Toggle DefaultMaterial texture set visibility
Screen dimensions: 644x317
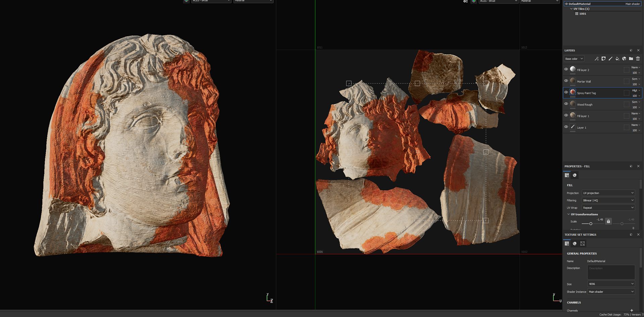coord(567,4)
